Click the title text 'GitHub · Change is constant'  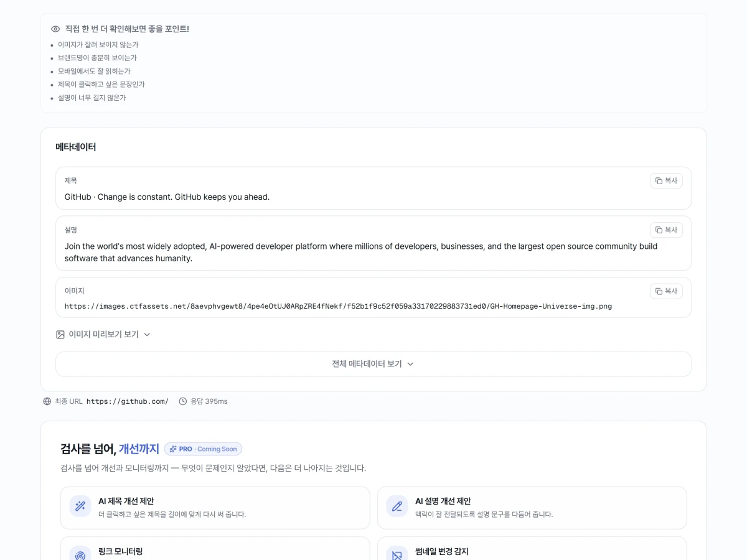point(167,197)
